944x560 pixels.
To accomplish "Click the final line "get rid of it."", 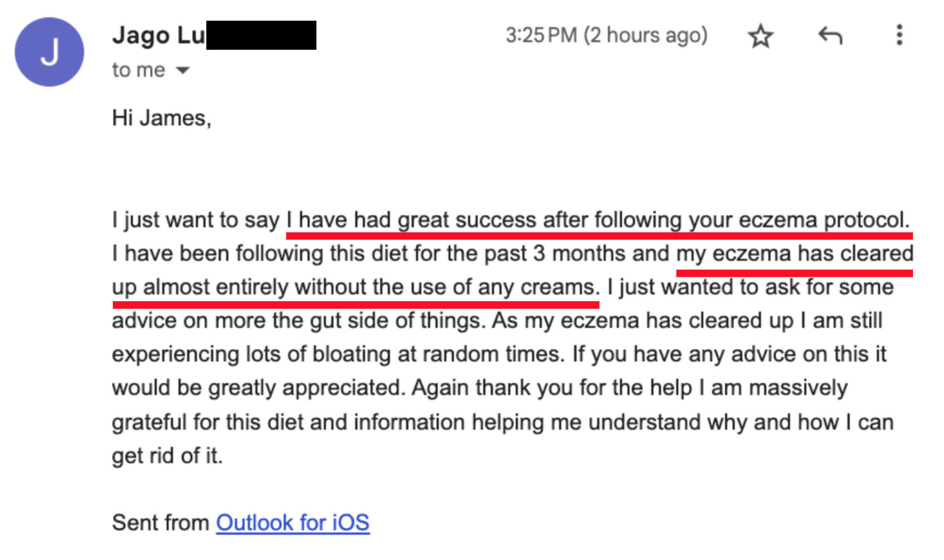I will pos(167,456).
